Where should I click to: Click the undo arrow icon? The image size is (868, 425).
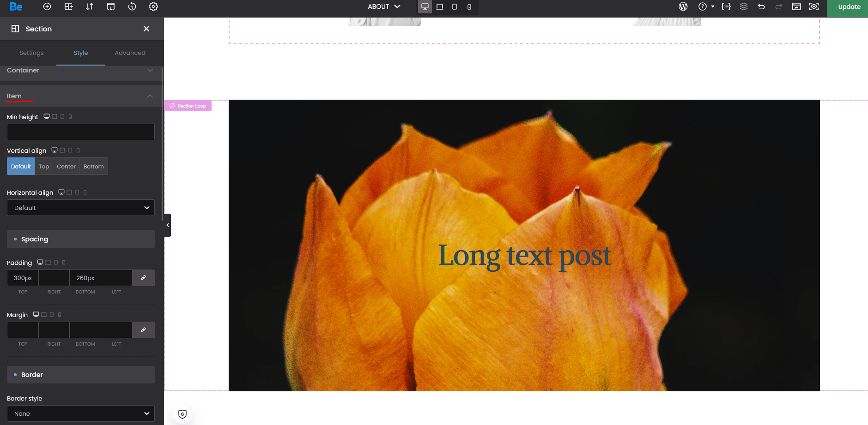761,6
